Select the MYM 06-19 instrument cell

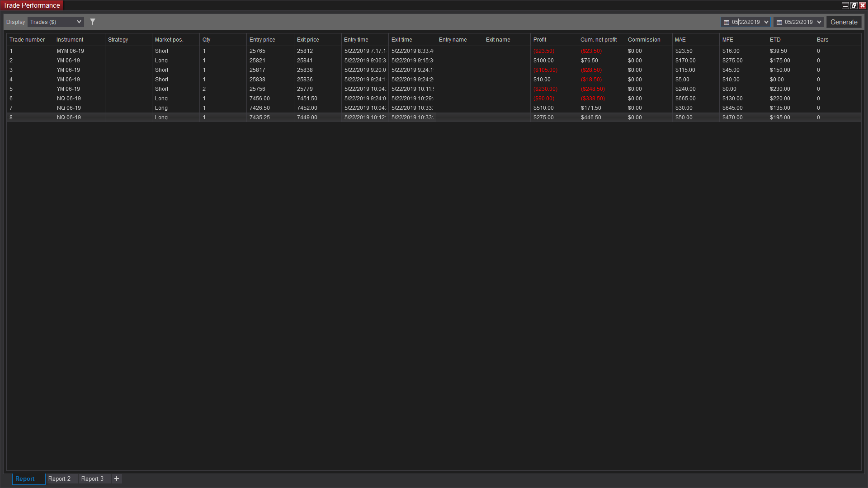(x=77, y=51)
